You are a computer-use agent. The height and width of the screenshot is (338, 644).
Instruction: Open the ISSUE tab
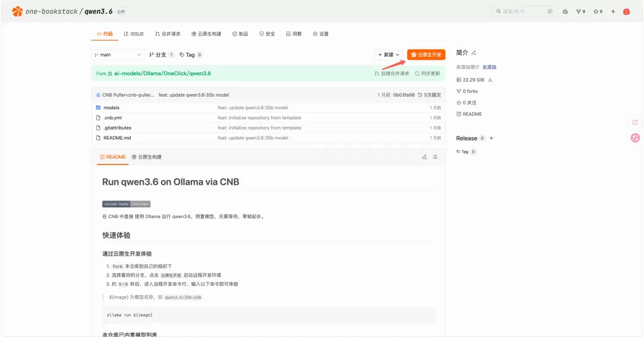click(134, 33)
